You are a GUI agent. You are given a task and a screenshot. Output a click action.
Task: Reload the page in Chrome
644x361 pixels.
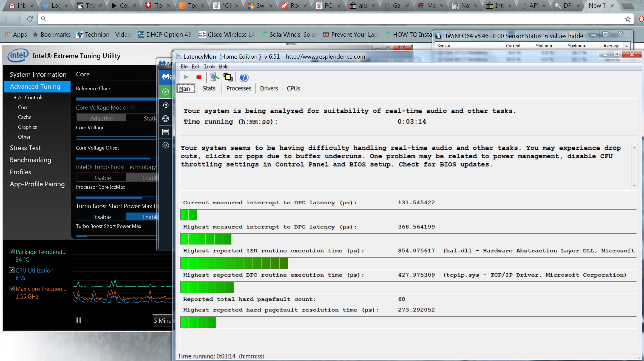tap(30, 19)
